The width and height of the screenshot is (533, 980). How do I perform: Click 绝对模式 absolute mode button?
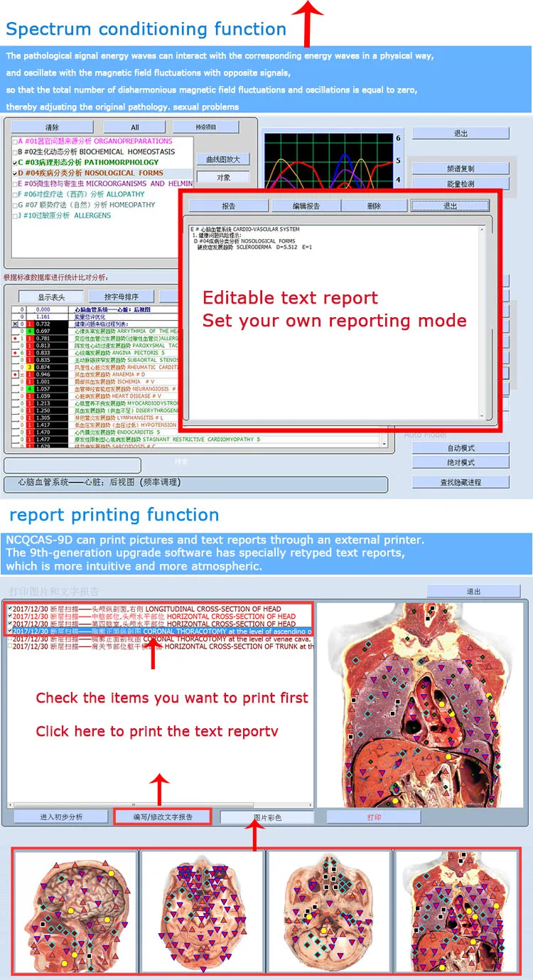pyautogui.click(x=461, y=462)
